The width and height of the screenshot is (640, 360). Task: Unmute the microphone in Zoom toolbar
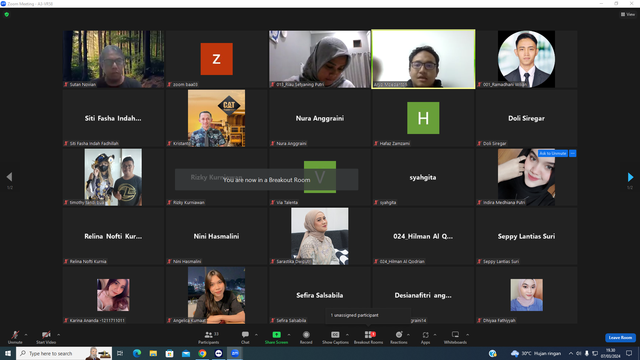(x=15, y=337)
